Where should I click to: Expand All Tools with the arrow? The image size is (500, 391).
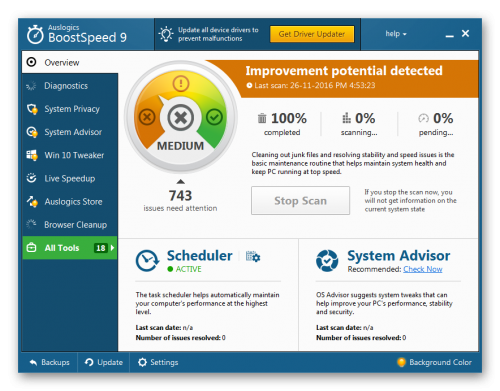pyautogui.click(x=112, y=248)
